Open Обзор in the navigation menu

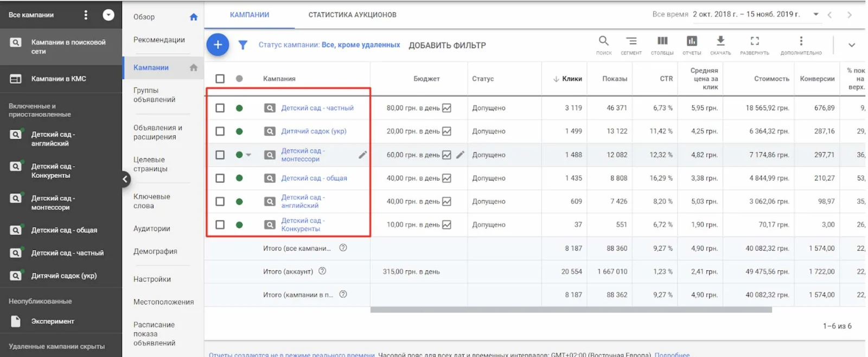pyautogui.click(x=144, y=17)
